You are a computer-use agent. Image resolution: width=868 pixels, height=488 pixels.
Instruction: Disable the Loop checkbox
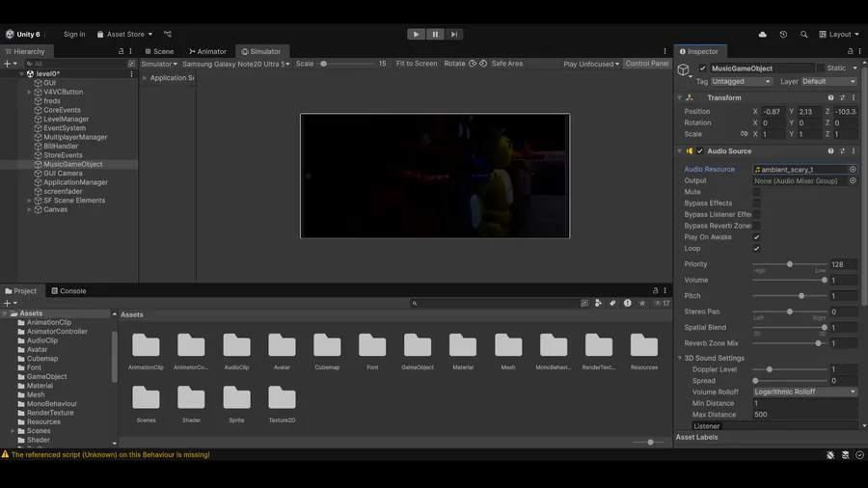tap(756, 249)
